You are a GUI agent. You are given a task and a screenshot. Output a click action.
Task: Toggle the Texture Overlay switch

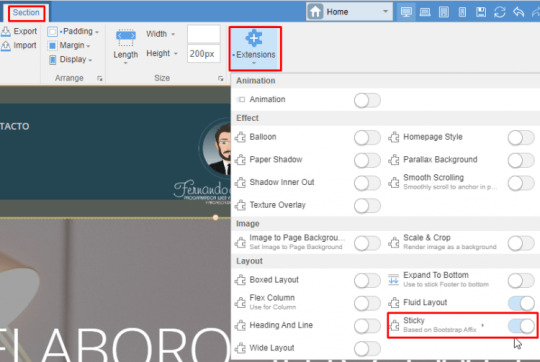pos(367,206)
